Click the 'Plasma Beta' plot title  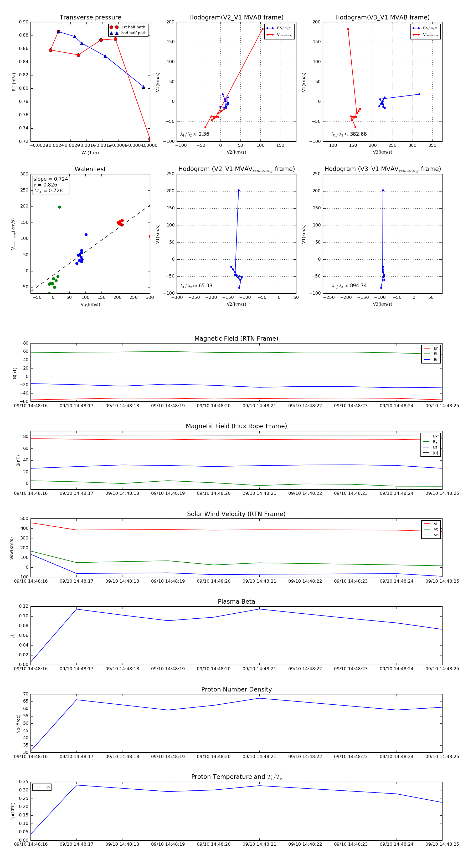[236, 602]
